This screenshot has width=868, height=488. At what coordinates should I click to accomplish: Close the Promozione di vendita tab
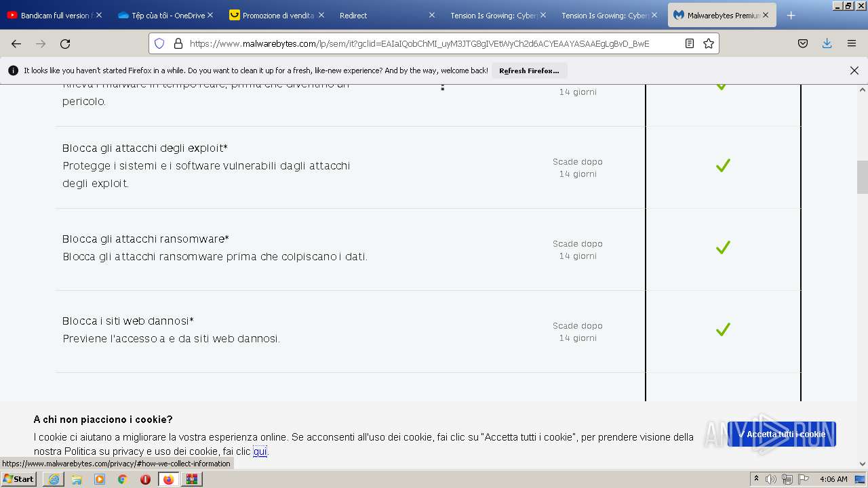[x=321, y=15]
